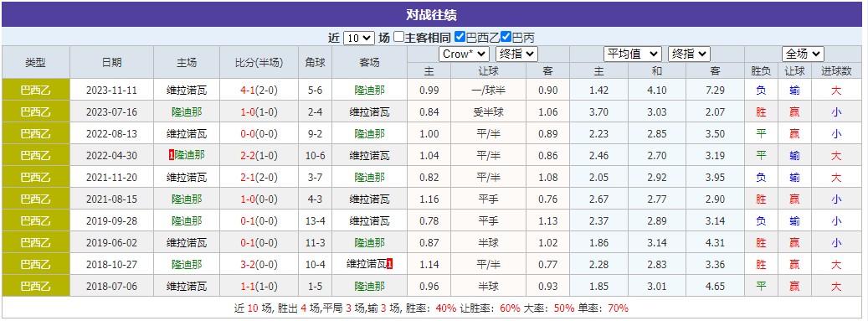Viewport: 868px width, 321px height.
Task: Click the 巴西乙 label on 2023-11-11 row
Action: [x=35, y=91]
